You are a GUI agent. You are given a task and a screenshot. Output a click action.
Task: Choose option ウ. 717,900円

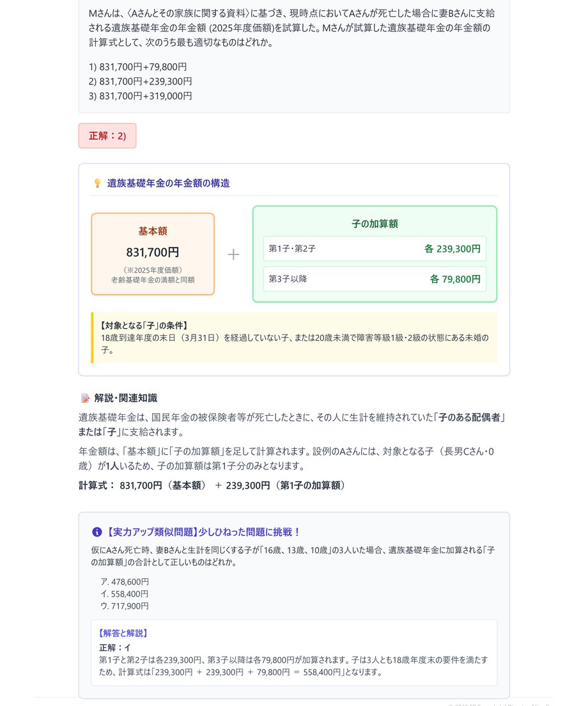[125, 606]
